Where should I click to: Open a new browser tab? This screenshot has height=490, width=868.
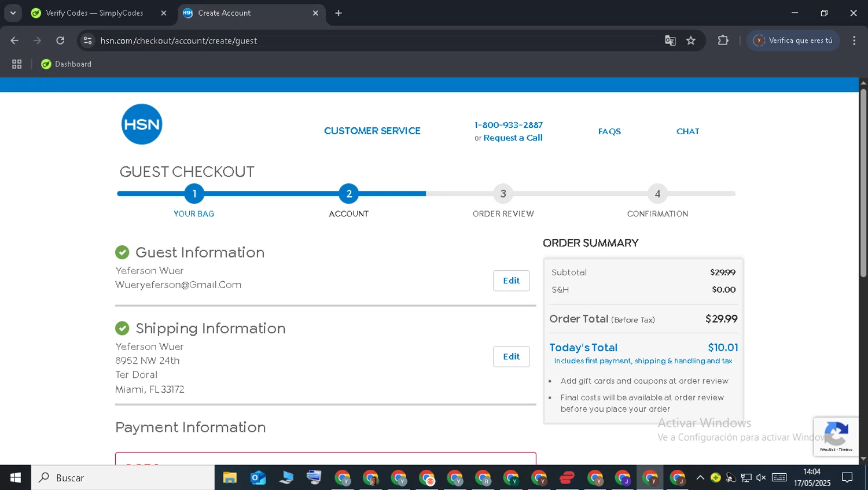(x=339, y=13)
